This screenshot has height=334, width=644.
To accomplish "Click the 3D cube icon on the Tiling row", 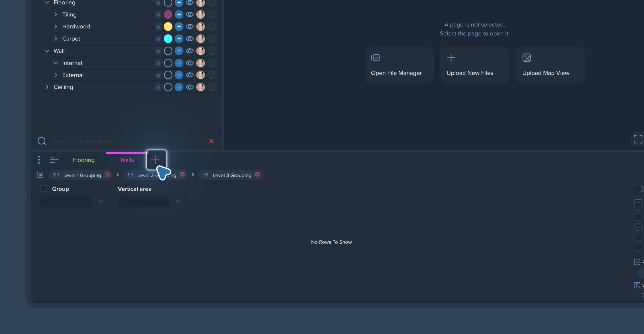I will (x=212, y=14).
